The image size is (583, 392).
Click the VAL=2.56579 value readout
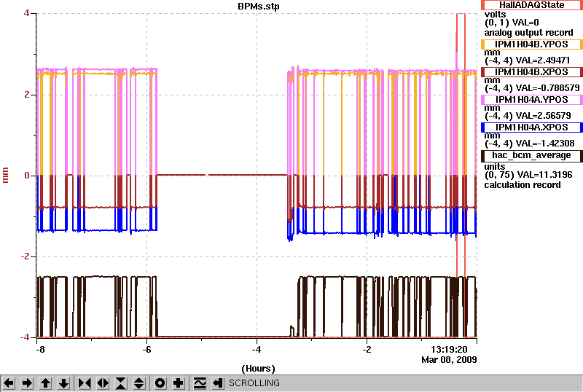coord(544,116)
